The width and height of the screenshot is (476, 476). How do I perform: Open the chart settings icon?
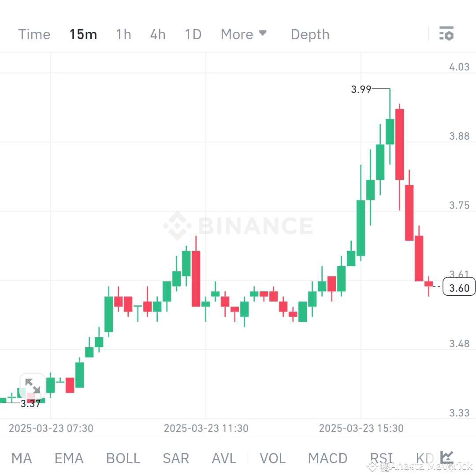[x=447, y=33]
